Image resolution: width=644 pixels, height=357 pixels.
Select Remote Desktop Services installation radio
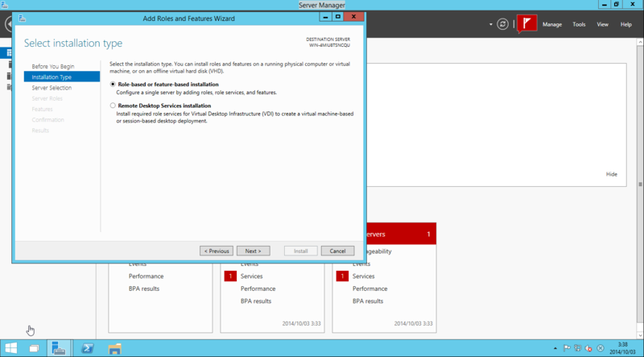[113, 106]
